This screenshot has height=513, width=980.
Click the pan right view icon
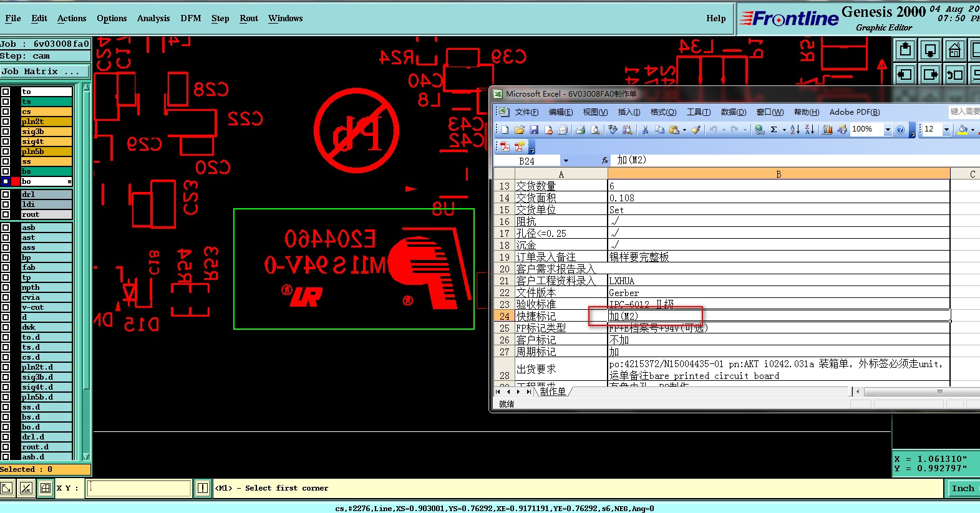[930, 75]
